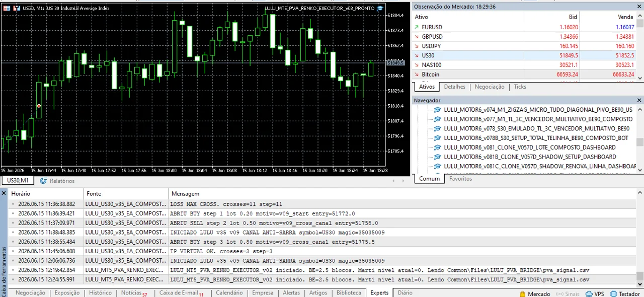Select the Comum tab in Navegador
The width and height of the screenshot is (644, 297).
click(429, 179)
